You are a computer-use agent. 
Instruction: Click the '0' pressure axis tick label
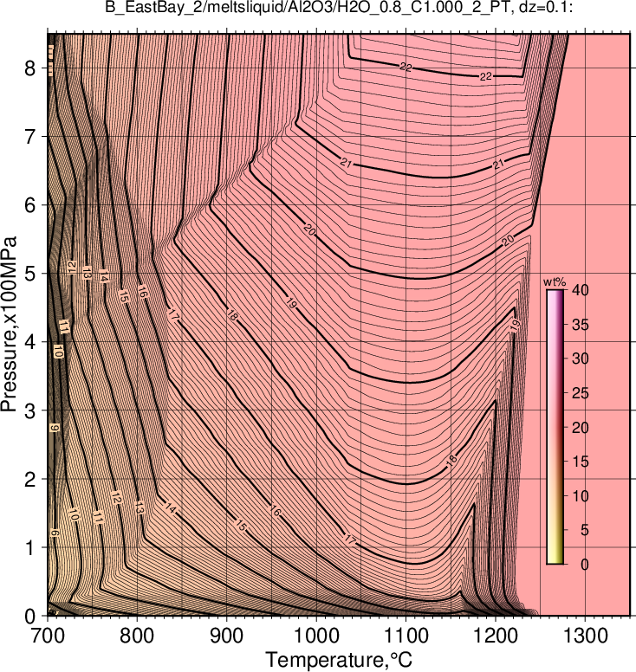pyautogui.click(x=30, y=617)
